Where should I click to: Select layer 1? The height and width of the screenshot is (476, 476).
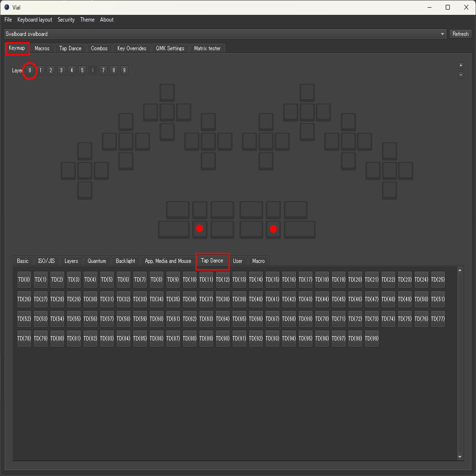tap(40, 70)
